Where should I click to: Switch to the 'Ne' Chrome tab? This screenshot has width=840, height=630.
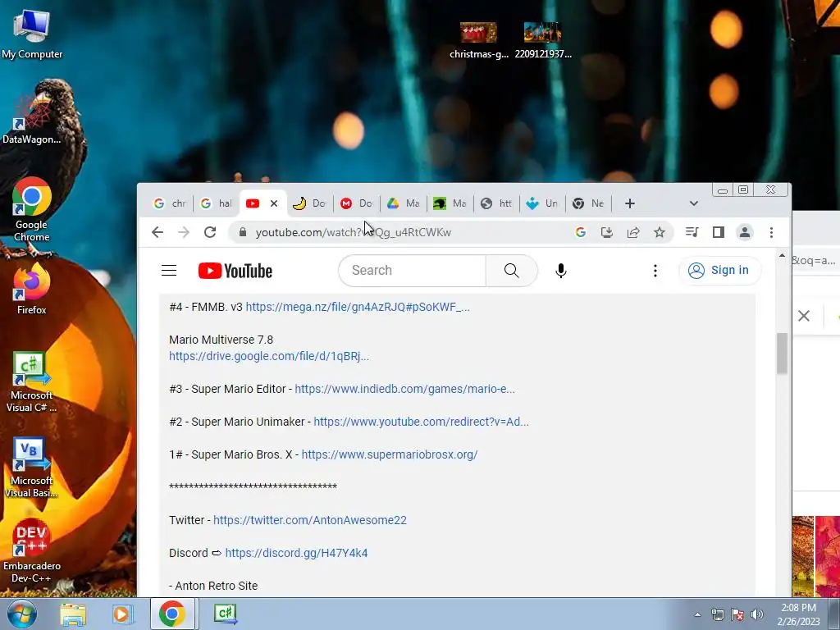589,203
